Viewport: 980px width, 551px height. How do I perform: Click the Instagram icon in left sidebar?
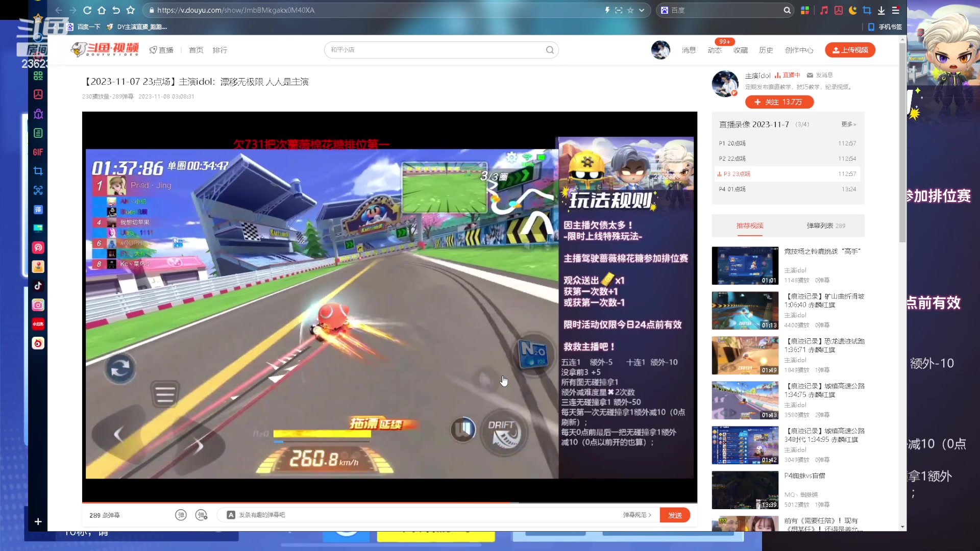[38, 305]
